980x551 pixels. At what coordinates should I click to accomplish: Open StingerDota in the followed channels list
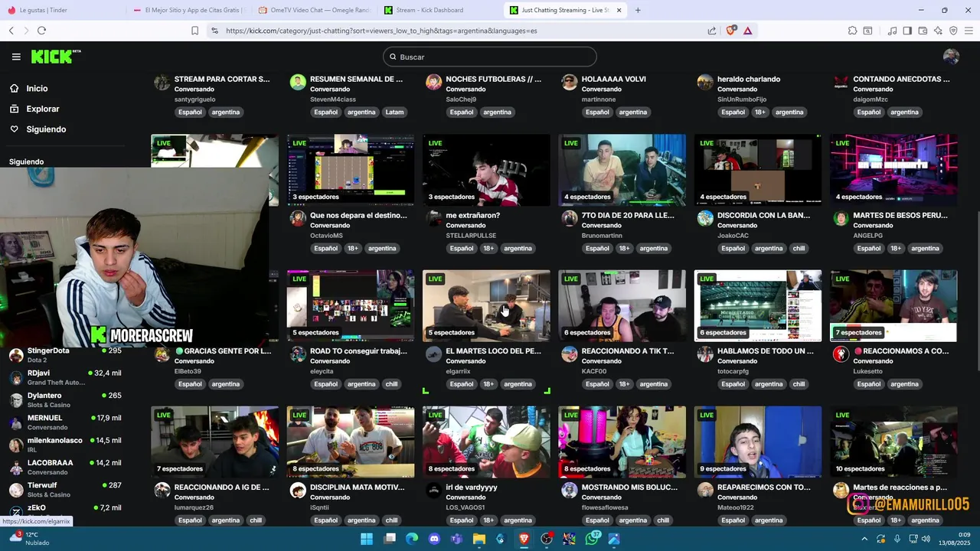coord(65,355)
